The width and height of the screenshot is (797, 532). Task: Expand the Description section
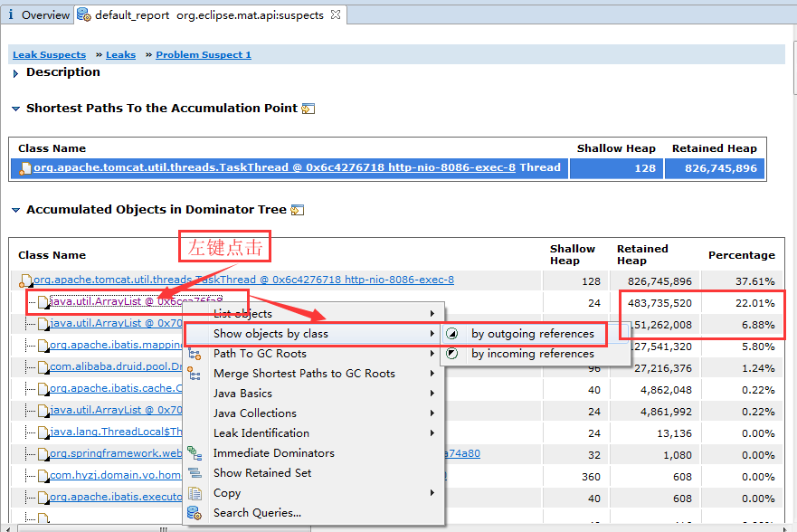coord(16,73)
